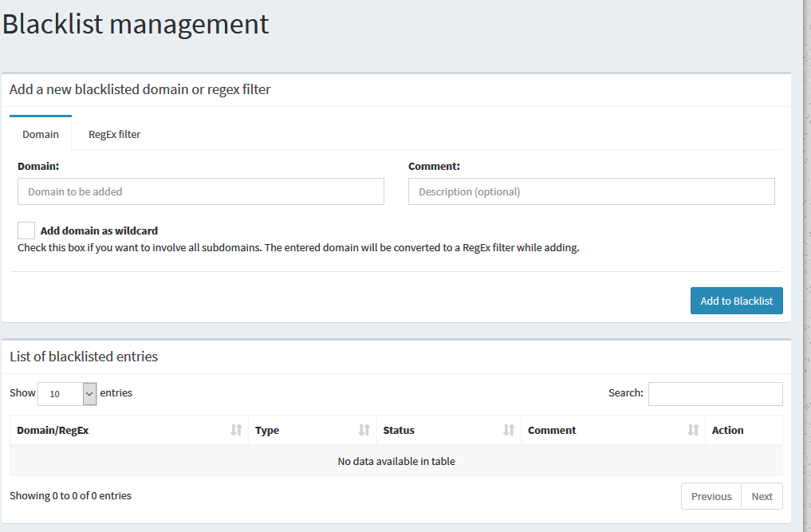Sort the Domain/RegEx column using its sort icon
Image resolution: width=811 pixels, height=532 pixels.
click(236, 430)
